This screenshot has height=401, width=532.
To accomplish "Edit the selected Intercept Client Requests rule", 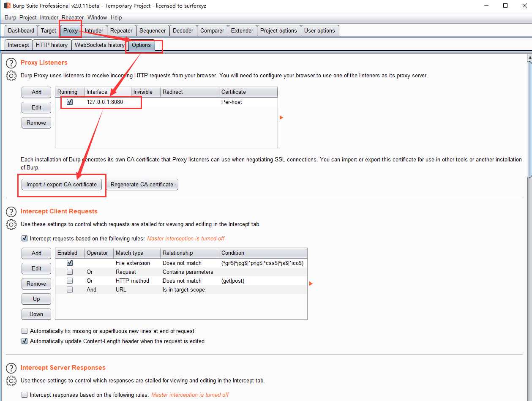I will (36, 268).
